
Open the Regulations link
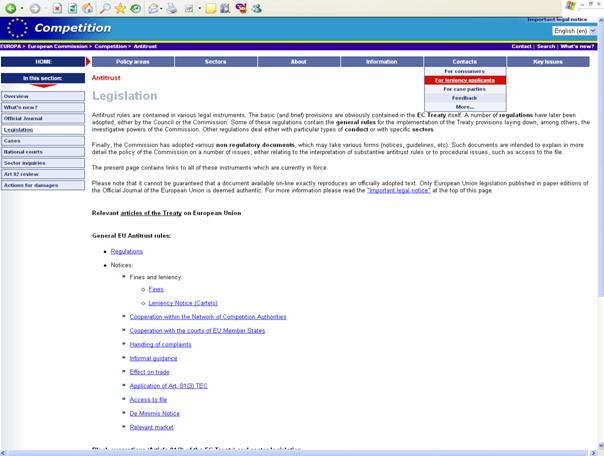(127, 251)
